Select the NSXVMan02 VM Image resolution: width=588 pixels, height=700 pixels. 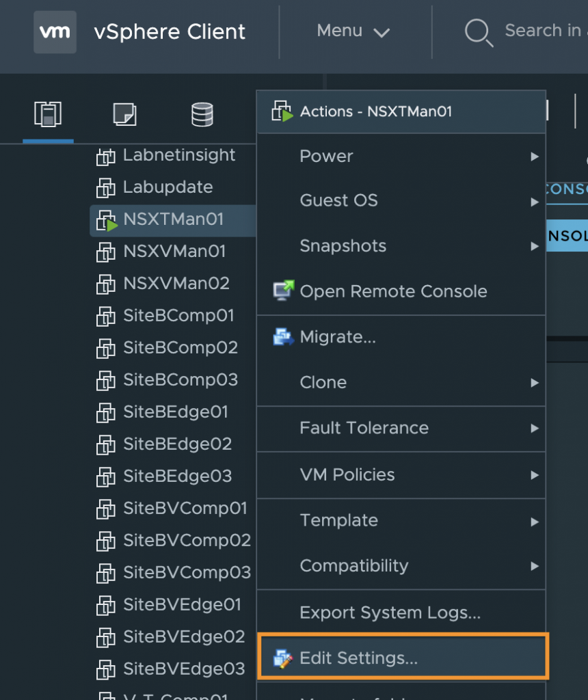coord(176,284)
